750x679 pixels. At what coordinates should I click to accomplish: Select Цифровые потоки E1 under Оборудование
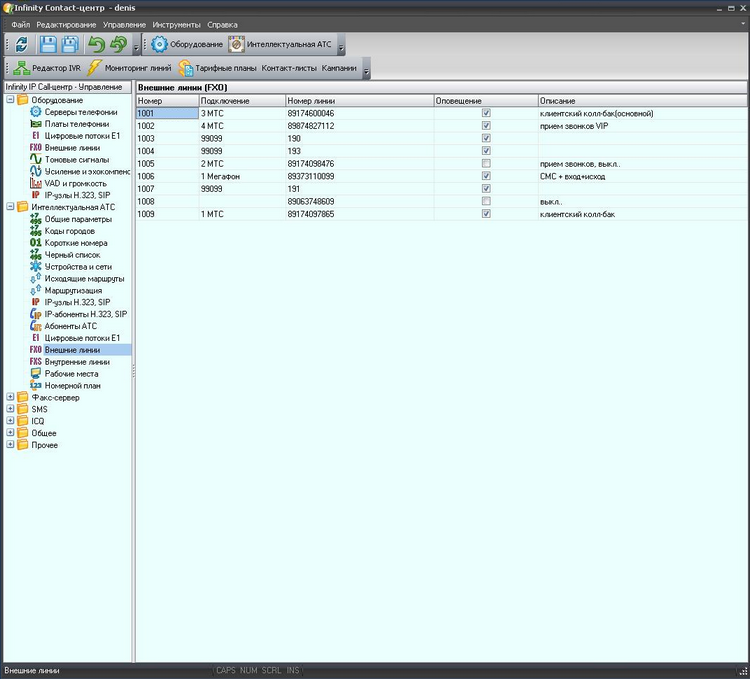[82, 136]
